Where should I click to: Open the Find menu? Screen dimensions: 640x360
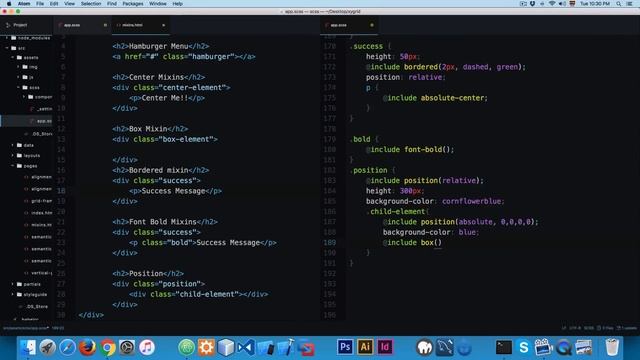pyautogui.click(x=112, y=4)
